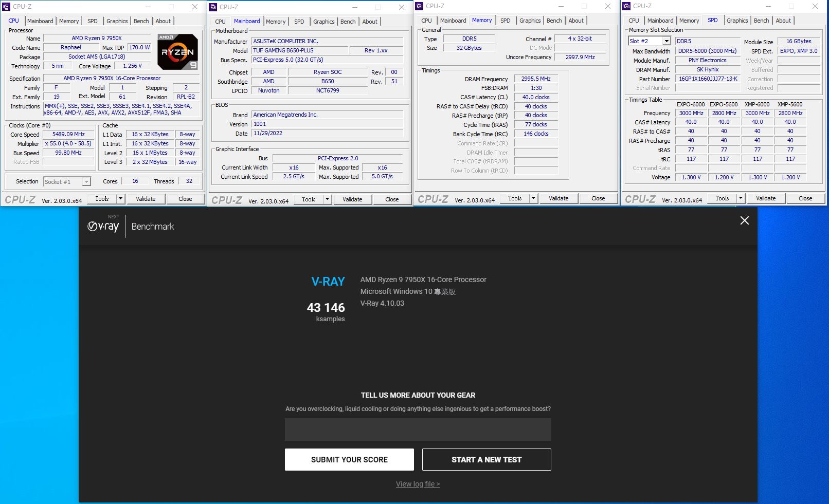
Task: Click the Ryzen 9 logo in the CPU window
Action: pyautogui.click(x=177, y=52)
